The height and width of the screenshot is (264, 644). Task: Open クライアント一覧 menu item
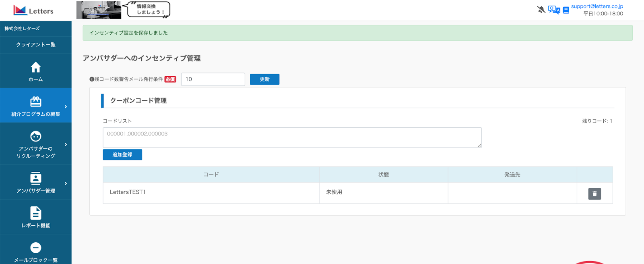tap(36, 45)
